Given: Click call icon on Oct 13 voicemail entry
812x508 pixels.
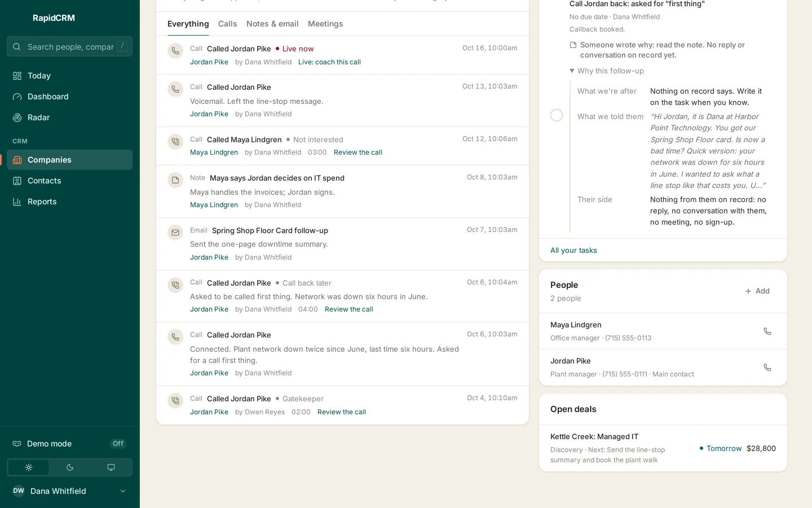Looking at the screenshot, I should (175, 89).
